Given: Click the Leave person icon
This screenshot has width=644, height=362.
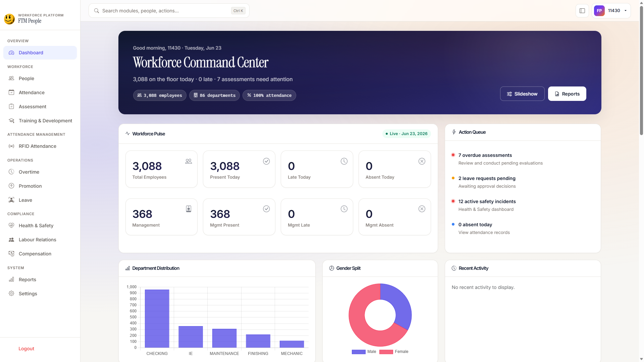Looking at the screenshot, I should (11, 200).
